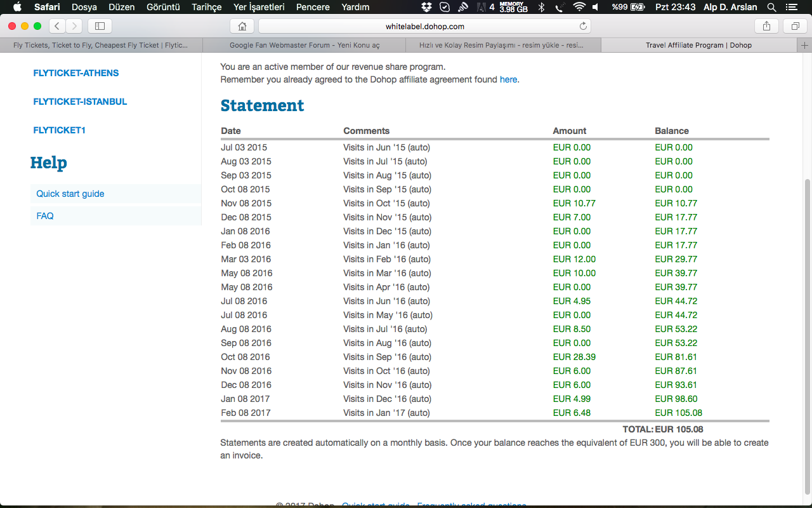The width and height of the screenshot is (812, 508).
Task: Open the Yardım menu
Action: tap(355, 7)
